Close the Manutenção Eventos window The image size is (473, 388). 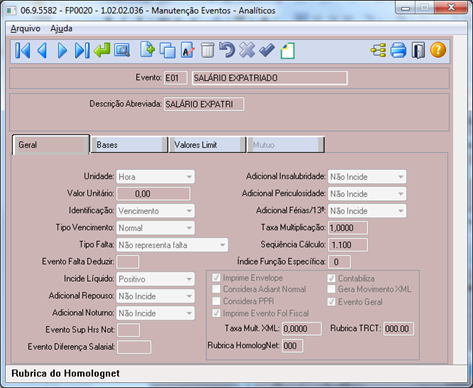coord(451,7)
